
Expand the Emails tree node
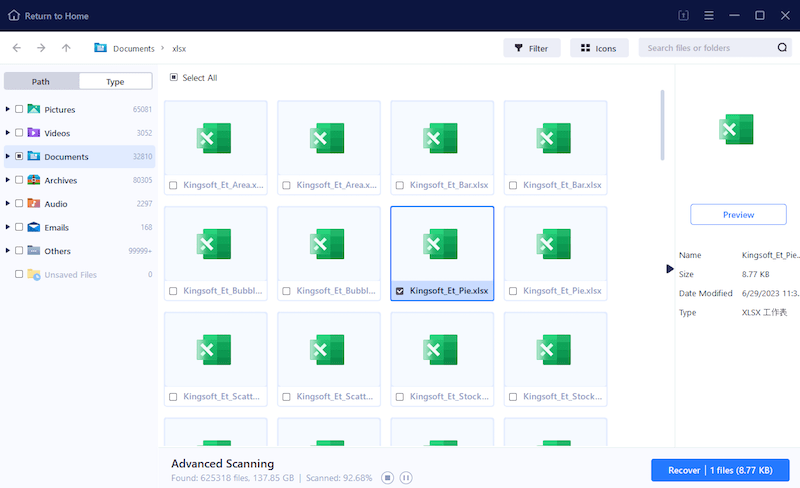[8, 227]
